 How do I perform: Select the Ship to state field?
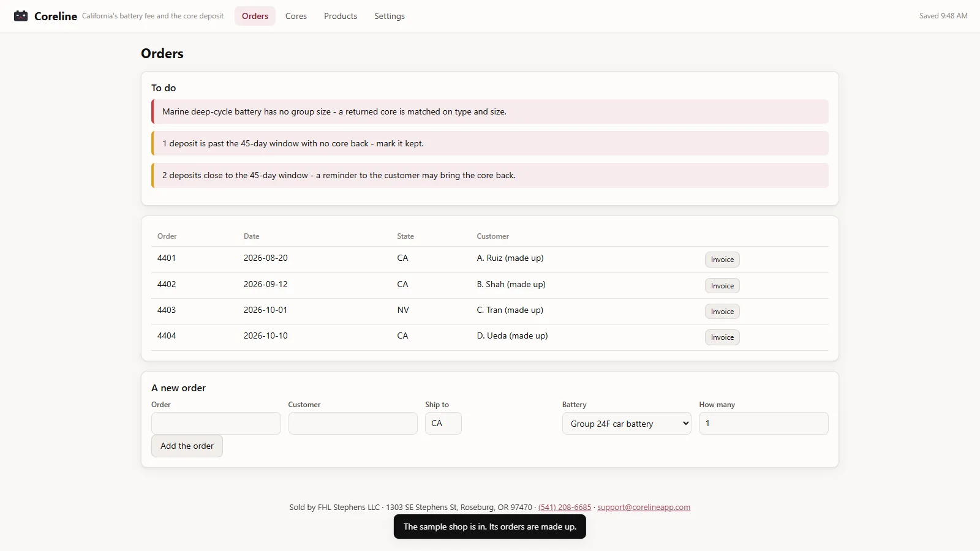coord(443,424)
